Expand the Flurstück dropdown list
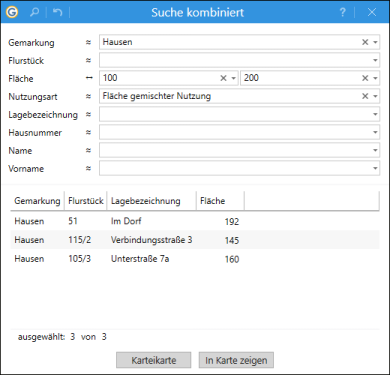 tap(375, 60)
